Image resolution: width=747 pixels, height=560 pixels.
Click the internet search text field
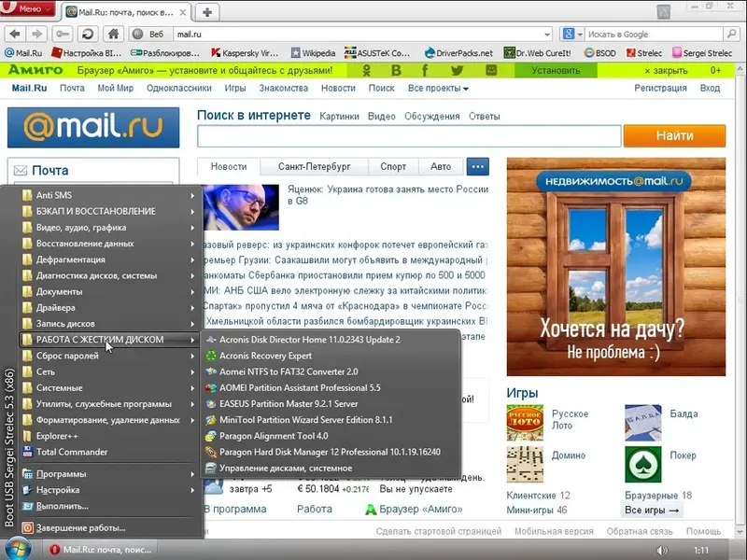(x=409, y=136)
